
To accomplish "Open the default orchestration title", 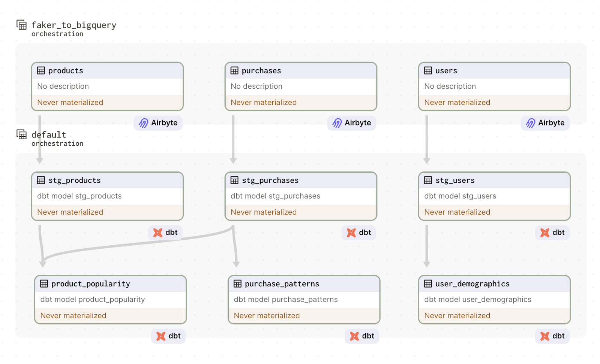I will click(49, 134).
